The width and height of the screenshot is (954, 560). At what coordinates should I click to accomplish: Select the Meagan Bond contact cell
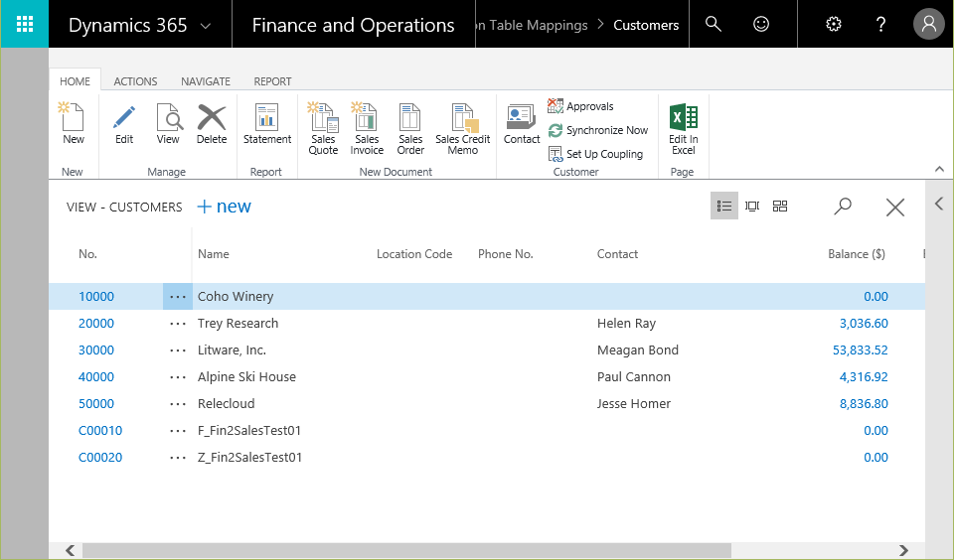click(x=638, y=350)
